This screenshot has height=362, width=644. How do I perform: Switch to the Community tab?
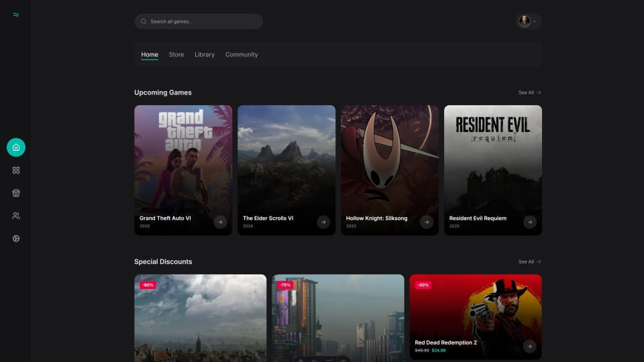(x=241, y=54)
